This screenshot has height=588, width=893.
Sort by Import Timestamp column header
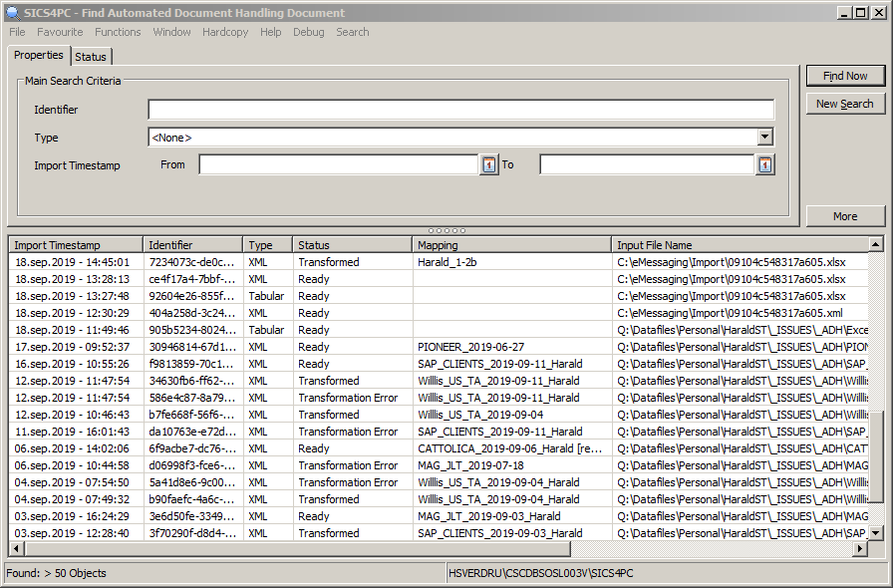click(75, 244)
